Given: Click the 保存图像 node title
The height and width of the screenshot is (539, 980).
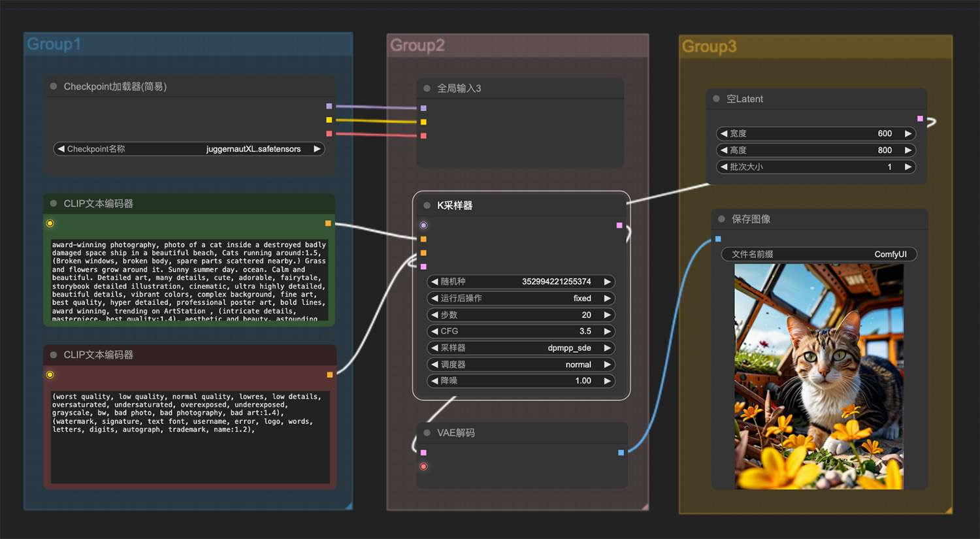Looking at the screenshot, I should [x=751, y=219].
